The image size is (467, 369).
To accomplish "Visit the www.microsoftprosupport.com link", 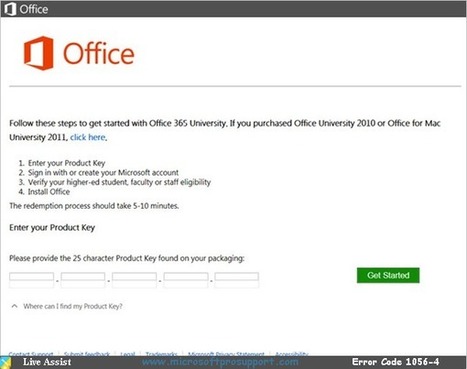I will 220,362.
